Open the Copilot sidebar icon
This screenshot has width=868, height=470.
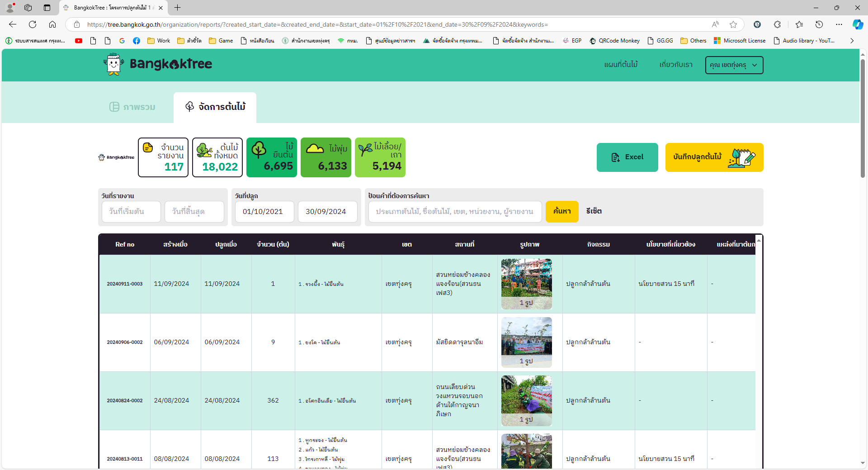[857, 24]
